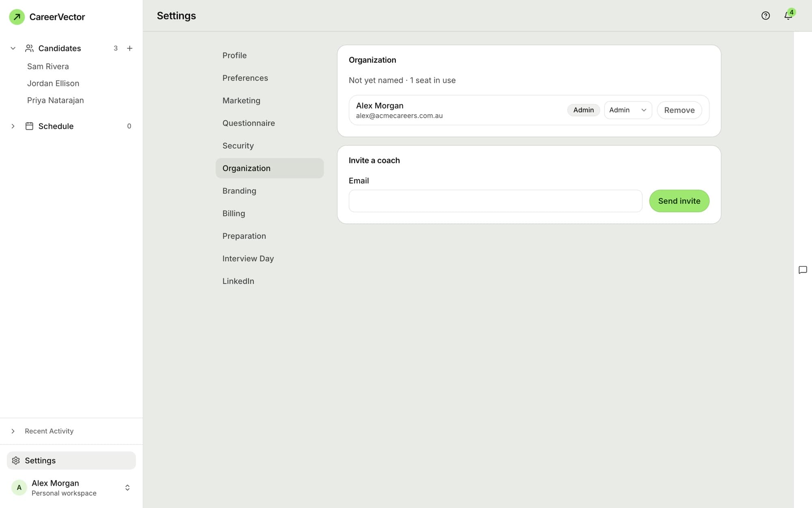Click the CareerVector arrow logo
Viewport: 812px width, 508px height.
17,17
